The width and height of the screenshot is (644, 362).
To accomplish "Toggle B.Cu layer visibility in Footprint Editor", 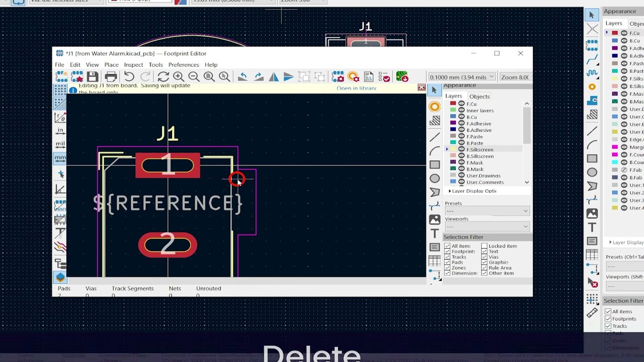I will point(461,117).
